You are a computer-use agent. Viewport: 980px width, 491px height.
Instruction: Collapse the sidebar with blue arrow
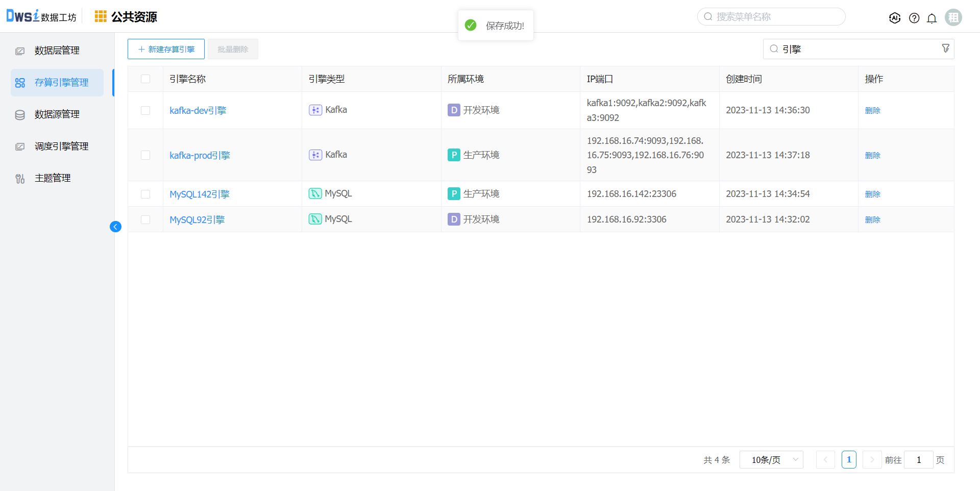pyautogui.click(x=115, y=227)
